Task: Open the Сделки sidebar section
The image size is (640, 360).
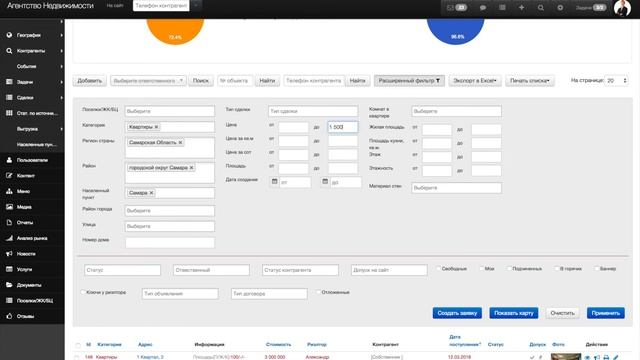Action: click(32, 98)
